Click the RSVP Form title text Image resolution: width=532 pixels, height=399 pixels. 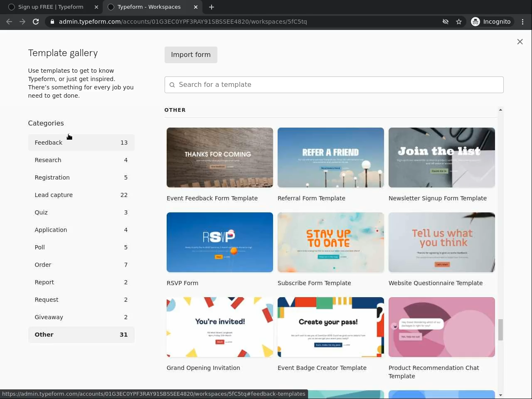point(182,283)
